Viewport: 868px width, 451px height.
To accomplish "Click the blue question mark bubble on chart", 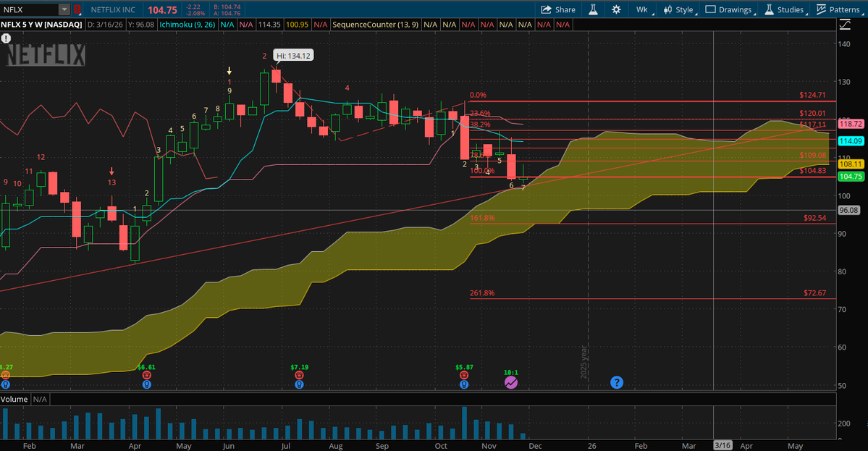I will [617, 382].
